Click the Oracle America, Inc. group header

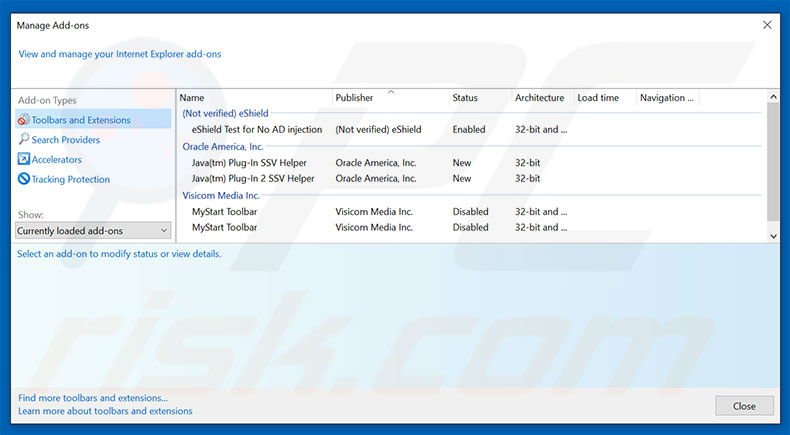[223, 147]
